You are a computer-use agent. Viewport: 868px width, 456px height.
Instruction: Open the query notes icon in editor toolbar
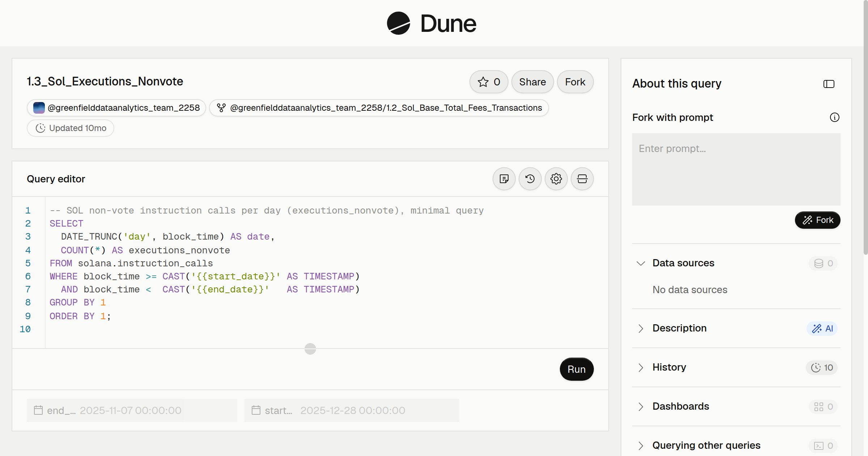pos(504,179)
